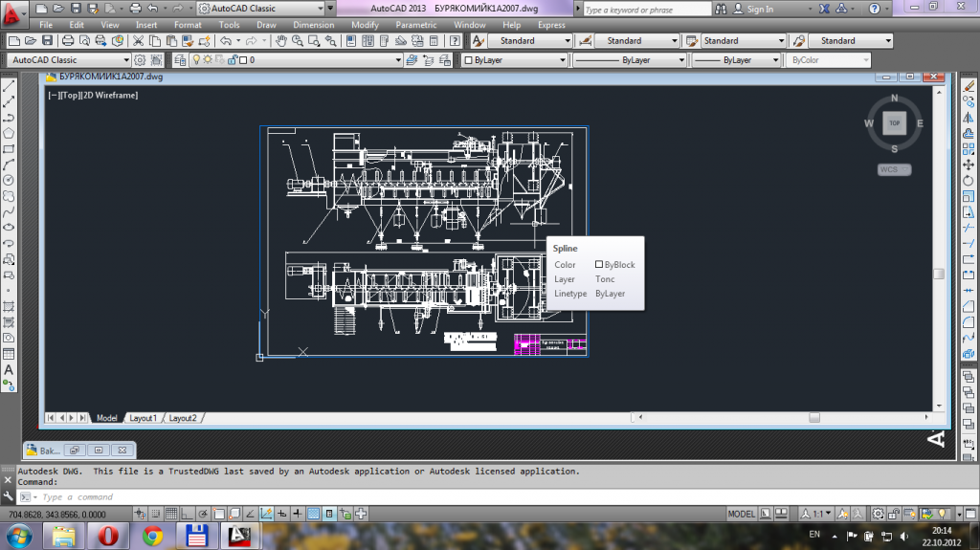Open the Text Style Standard dropdown
980x550 pixels.
[568, 40]
